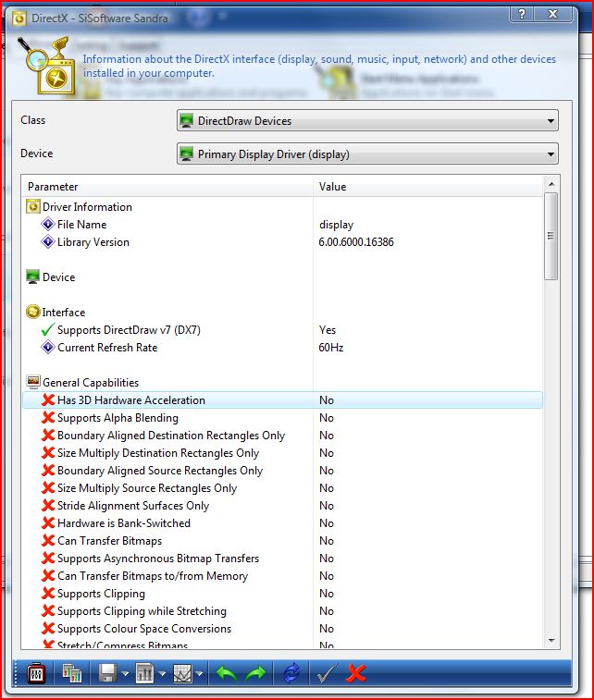Click the monitor icon beside the Device group
This screenshot has width=594, height=700.
coord(33,276)
